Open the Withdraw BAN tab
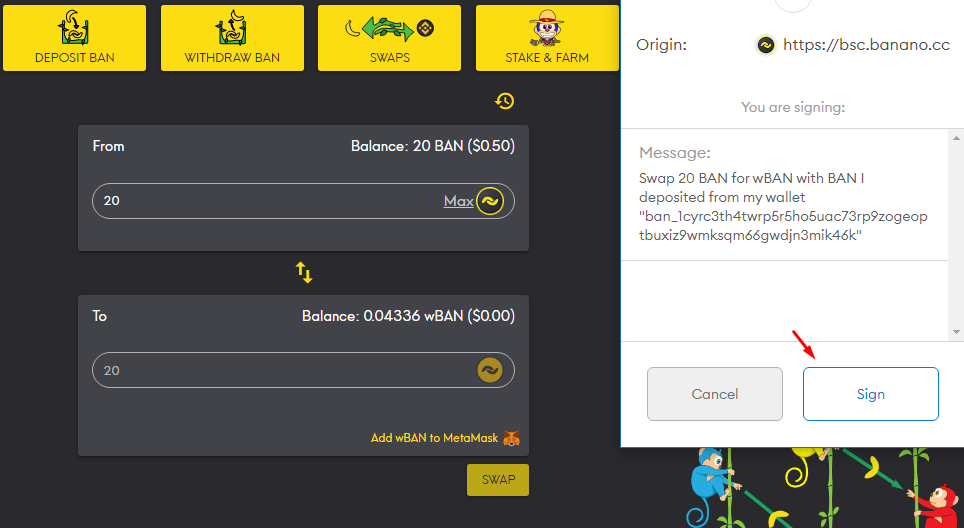Screen dimensions: 964x528 point(232,38)
